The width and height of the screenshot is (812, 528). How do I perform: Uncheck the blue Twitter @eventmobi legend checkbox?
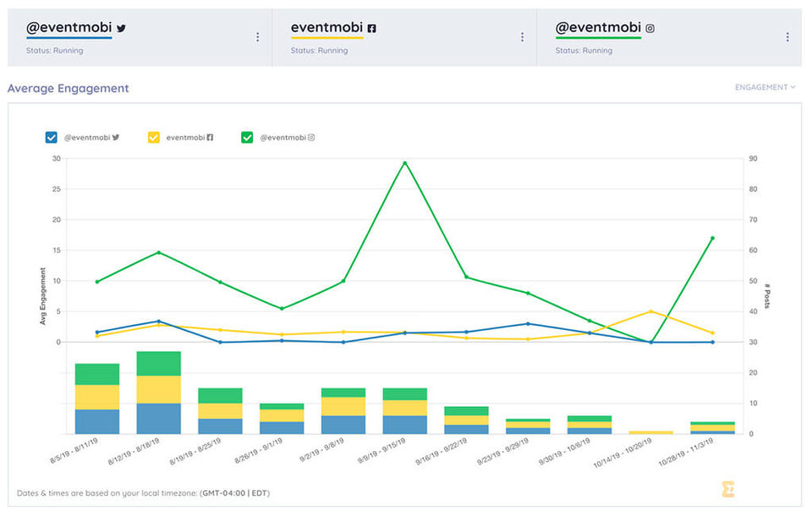coord(52,137)
